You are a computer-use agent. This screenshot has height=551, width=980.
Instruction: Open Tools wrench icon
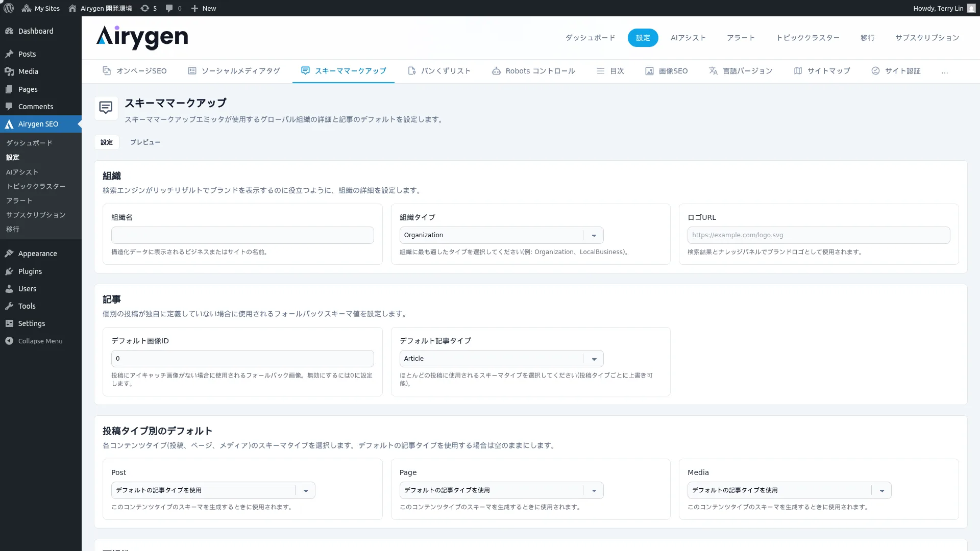pyautogui.click(x=9, y=306)
